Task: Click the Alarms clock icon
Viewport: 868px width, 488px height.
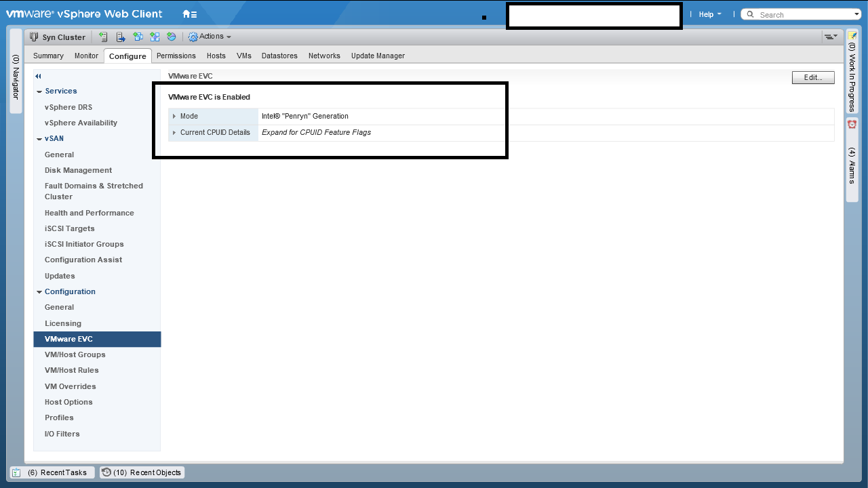Action: [852, 124]
